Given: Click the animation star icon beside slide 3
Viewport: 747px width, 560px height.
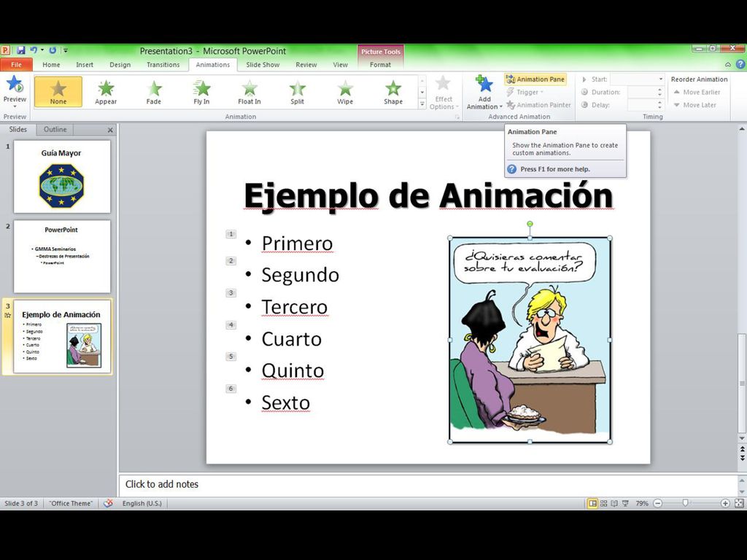Looking at the screenshot, I should coord(7,315).
